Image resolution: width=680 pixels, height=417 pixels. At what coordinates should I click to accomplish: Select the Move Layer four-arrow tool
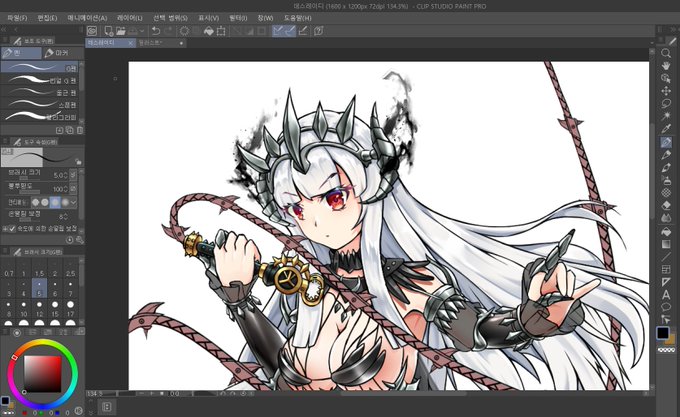666,91
